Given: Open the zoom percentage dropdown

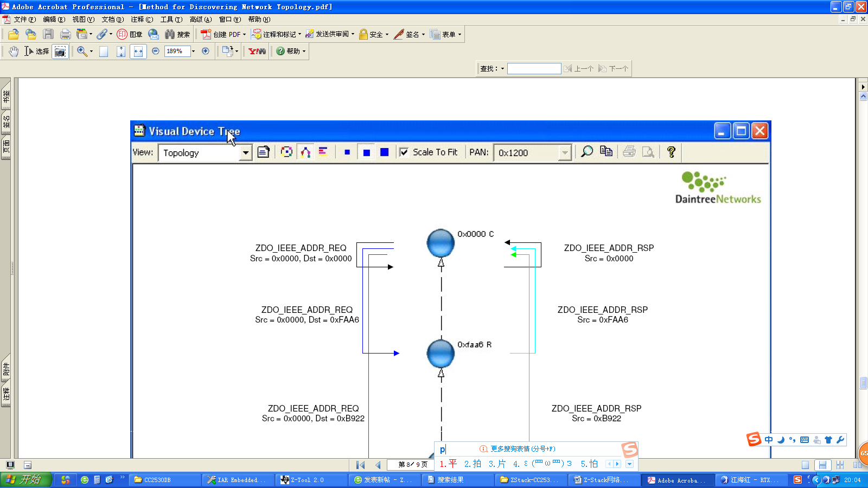Looking at the screenshot, I should pos(193,51).
